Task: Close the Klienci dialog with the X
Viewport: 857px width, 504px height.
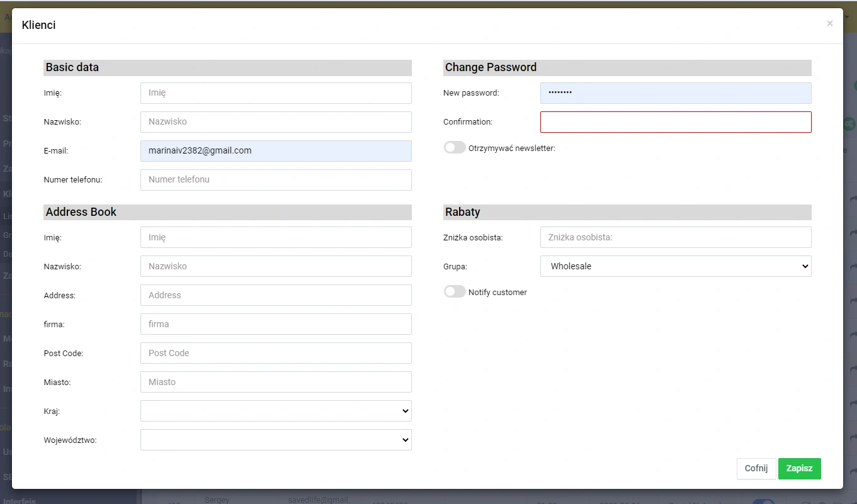Action: point(829,24)
